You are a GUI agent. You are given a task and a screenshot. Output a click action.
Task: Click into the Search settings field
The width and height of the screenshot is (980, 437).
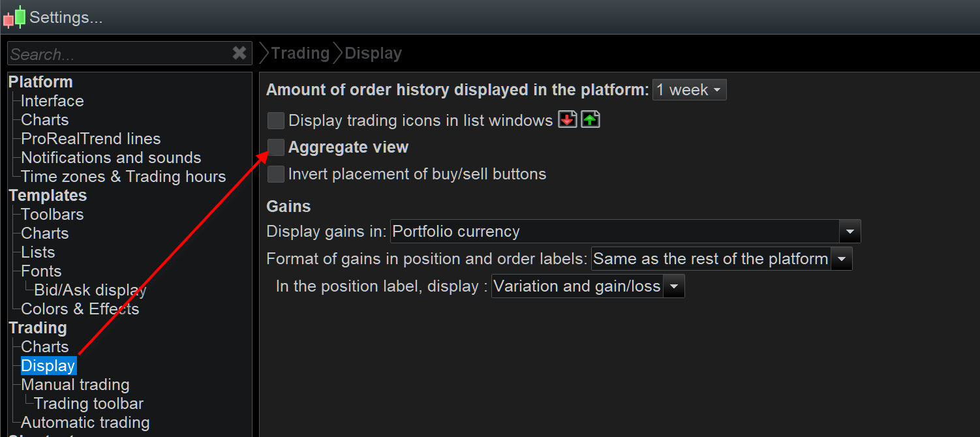pos(117,54)
